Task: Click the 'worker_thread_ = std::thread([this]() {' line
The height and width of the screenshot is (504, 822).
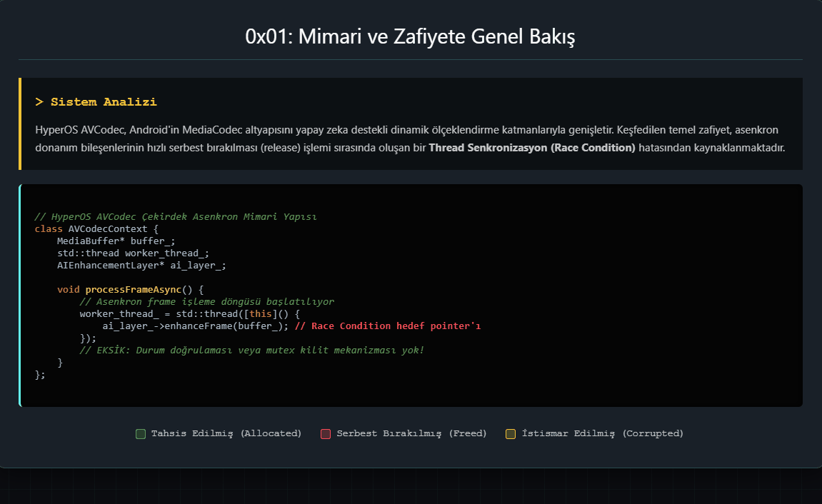Action: point(190,314)
